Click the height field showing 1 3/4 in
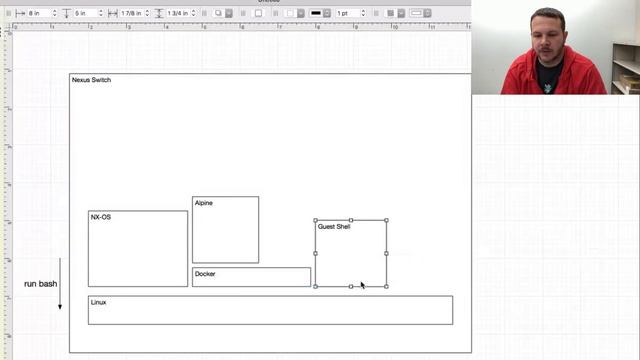The height and width of the screenshot is (360, 640). tap(178, 13)
